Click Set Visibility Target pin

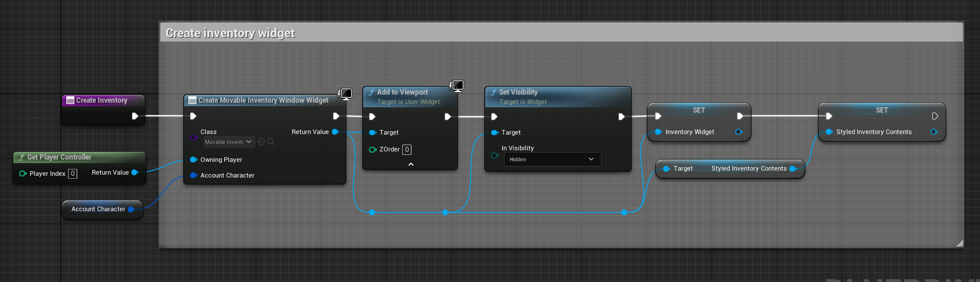[495, 132]
